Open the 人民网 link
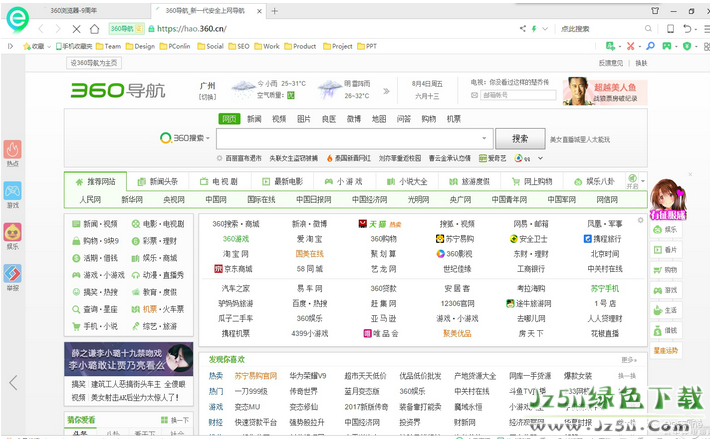 click(90, 200)
